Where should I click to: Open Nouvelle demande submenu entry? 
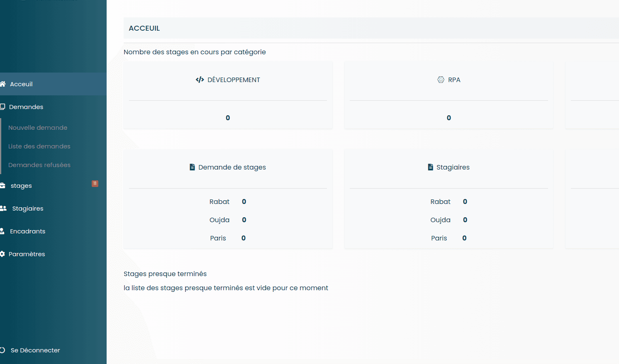(x=38, y=128)
